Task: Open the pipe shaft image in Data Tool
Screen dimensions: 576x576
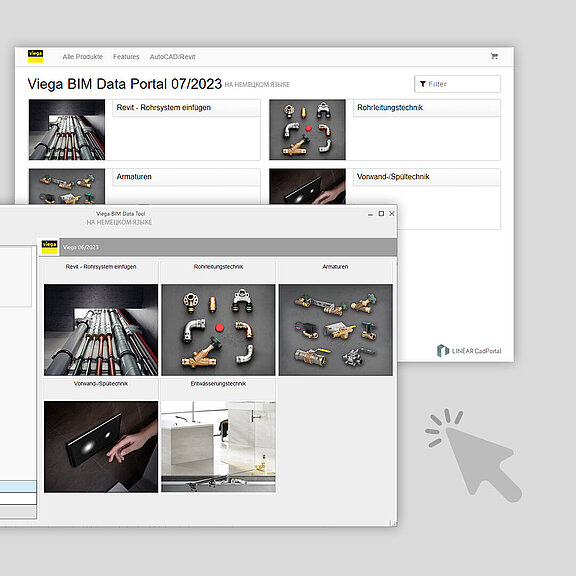Action: coord(101,330)
